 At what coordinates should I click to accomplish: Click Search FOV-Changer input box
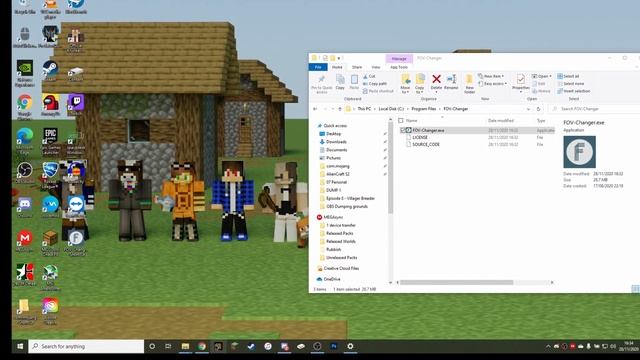594,109
